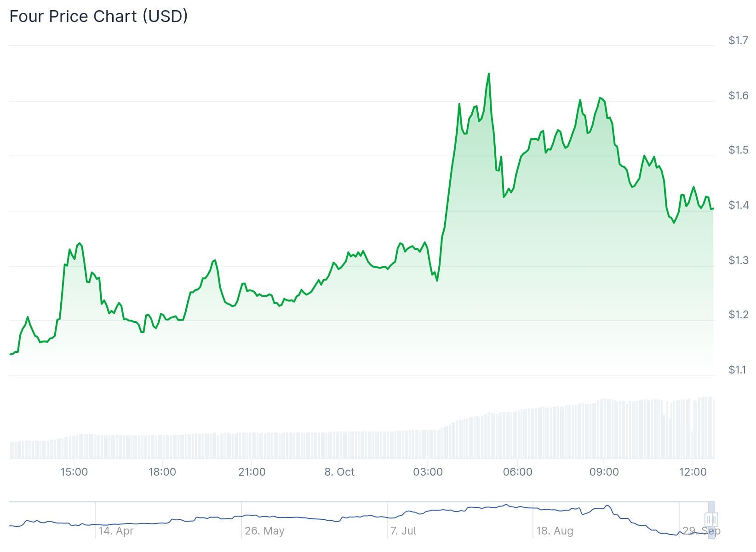Screen dimensions: 756x552
Task: Click the 09:00 time axis label
Action: (604, 472)
